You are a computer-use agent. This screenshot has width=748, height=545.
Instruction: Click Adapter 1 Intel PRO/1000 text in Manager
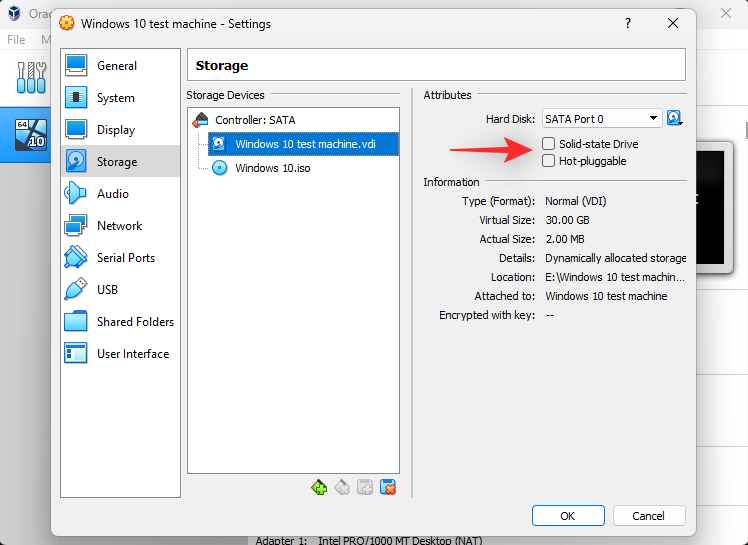tap(369, 540)
